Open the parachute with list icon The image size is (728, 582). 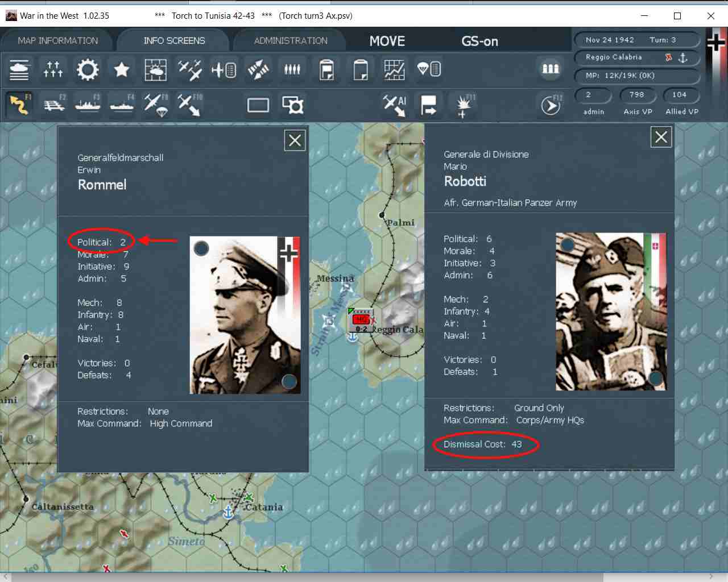point(428,70)
